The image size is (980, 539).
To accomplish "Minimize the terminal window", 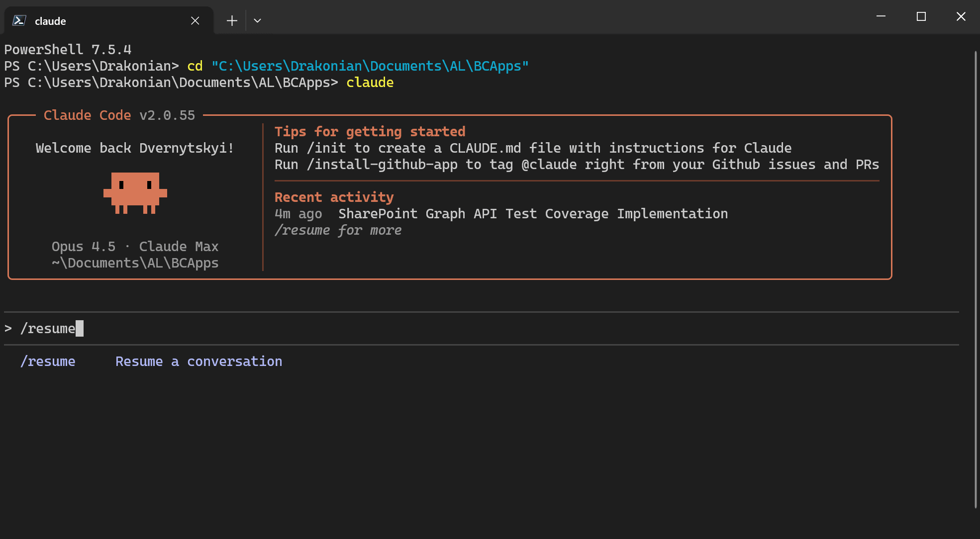I will (881, 16).
